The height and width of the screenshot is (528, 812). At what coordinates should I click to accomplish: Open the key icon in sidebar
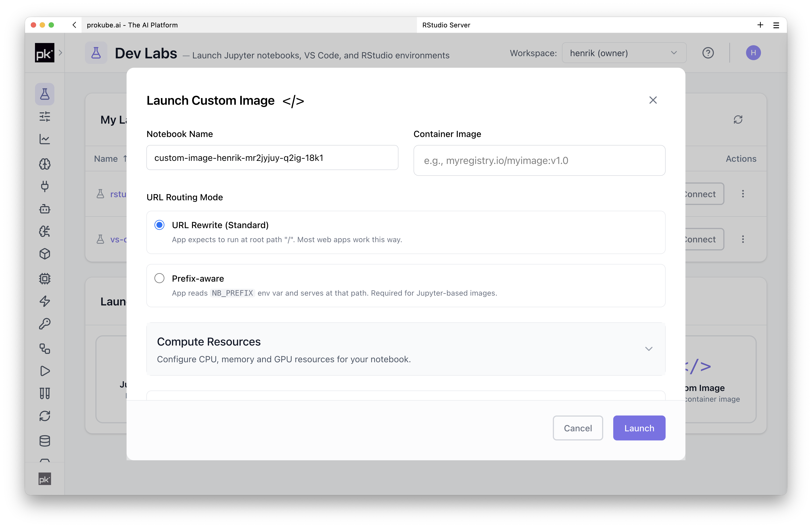point(45,324)
